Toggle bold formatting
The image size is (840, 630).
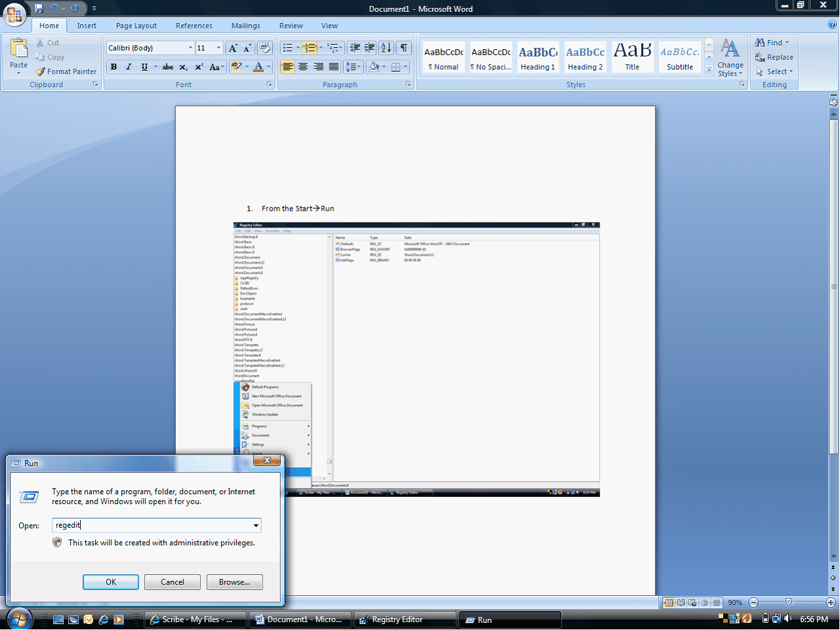coord(114,67)
